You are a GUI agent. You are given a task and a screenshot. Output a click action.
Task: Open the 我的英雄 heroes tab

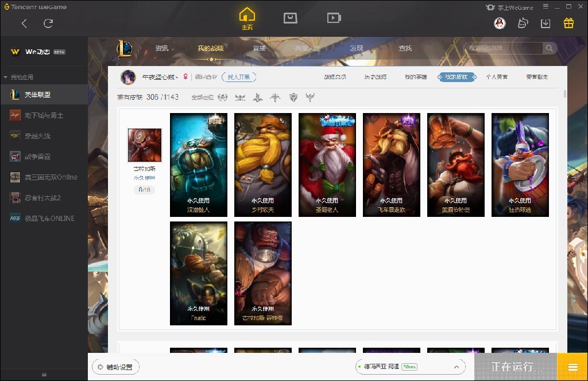pyautogui.click(x=416, y=77)
